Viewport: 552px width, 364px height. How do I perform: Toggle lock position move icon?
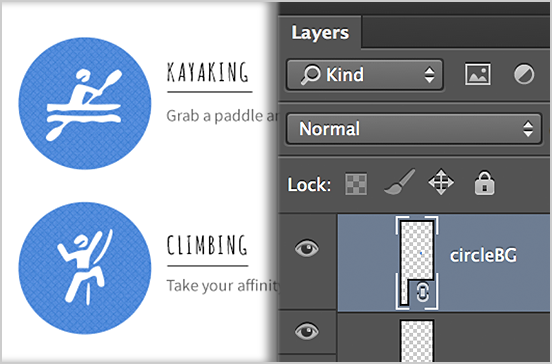point(441,182)
